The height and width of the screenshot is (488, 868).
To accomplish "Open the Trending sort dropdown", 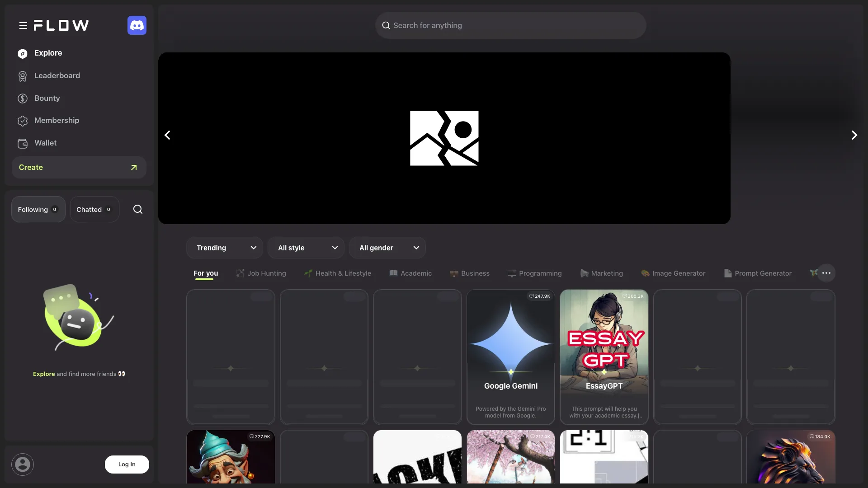I will 225,248.
